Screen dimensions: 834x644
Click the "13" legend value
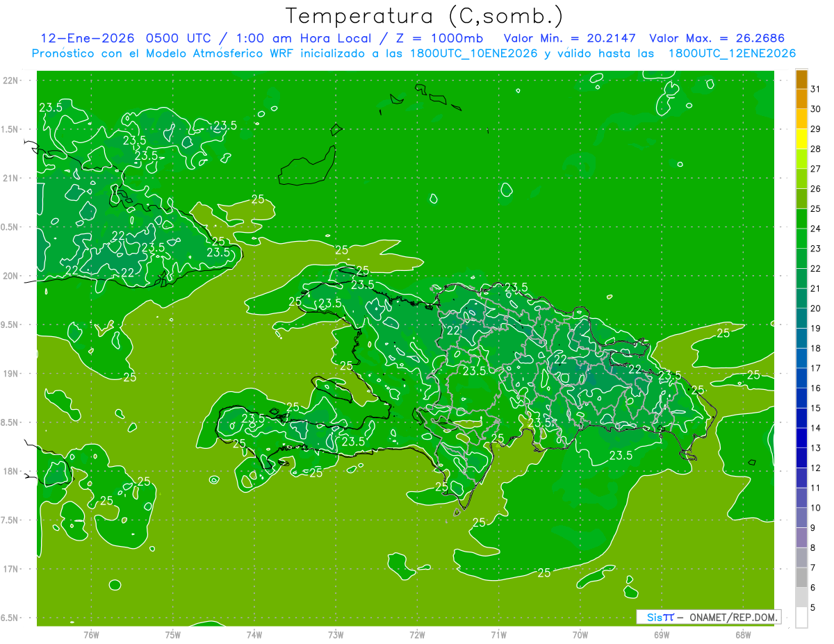click(x=815, y=448)
